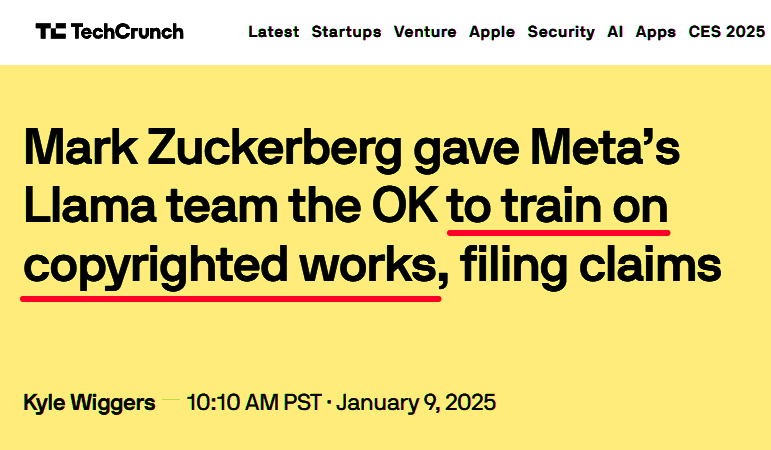Viewport: 771px width, 450px height.
Task: Open the Venture nav link
Action: click(x=425, y=31)
